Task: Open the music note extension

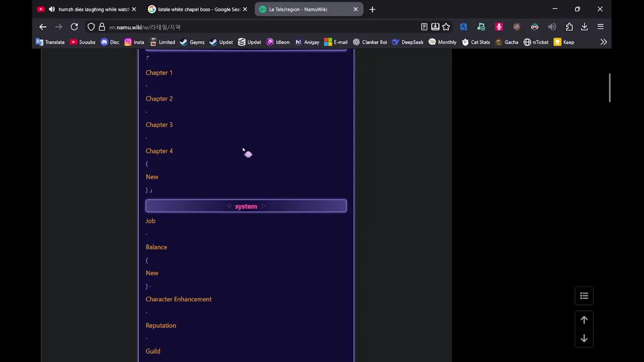Action: click(481, 27)
